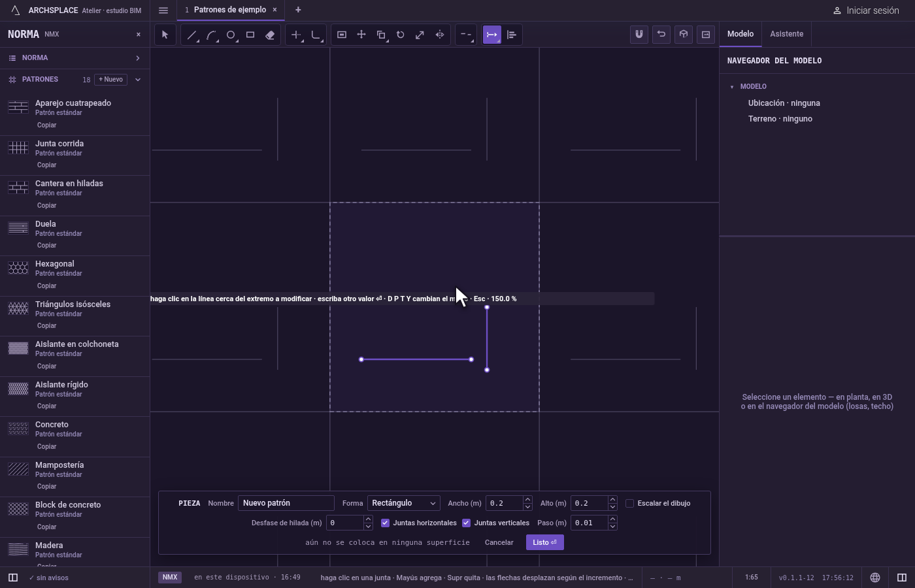915x588 pixels.
Task: Collapse the PATRONES section chevron
Action: tap(137, 80)
